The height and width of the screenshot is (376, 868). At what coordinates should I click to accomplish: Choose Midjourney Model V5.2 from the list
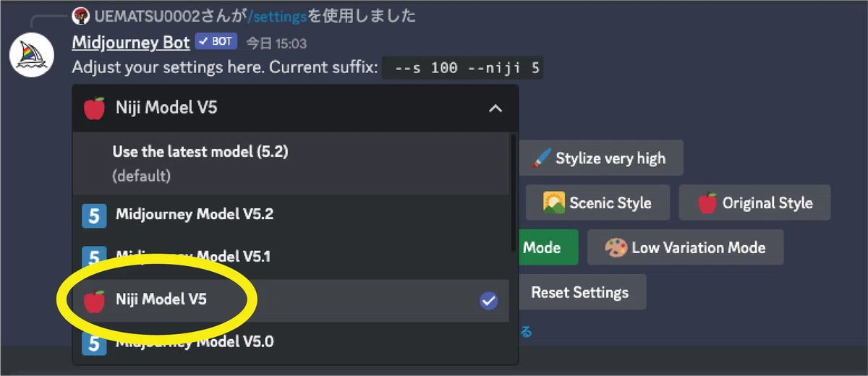click(291, 215)
